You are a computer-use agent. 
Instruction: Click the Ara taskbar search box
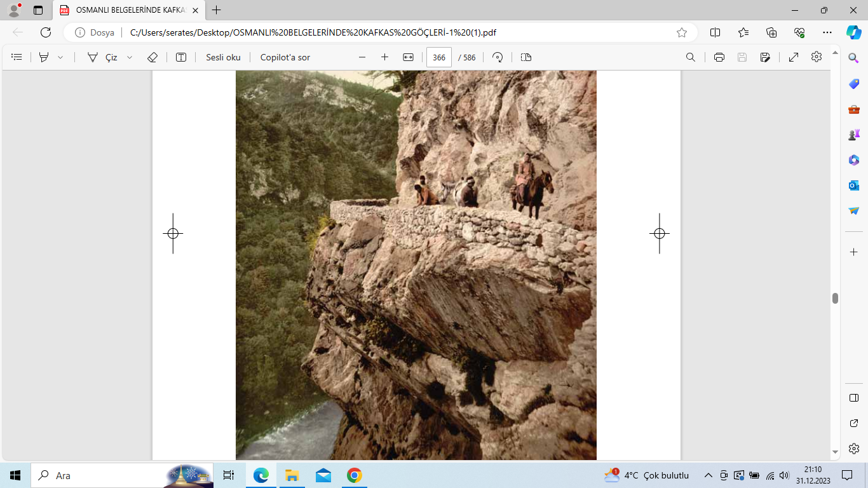pos(122,475)
